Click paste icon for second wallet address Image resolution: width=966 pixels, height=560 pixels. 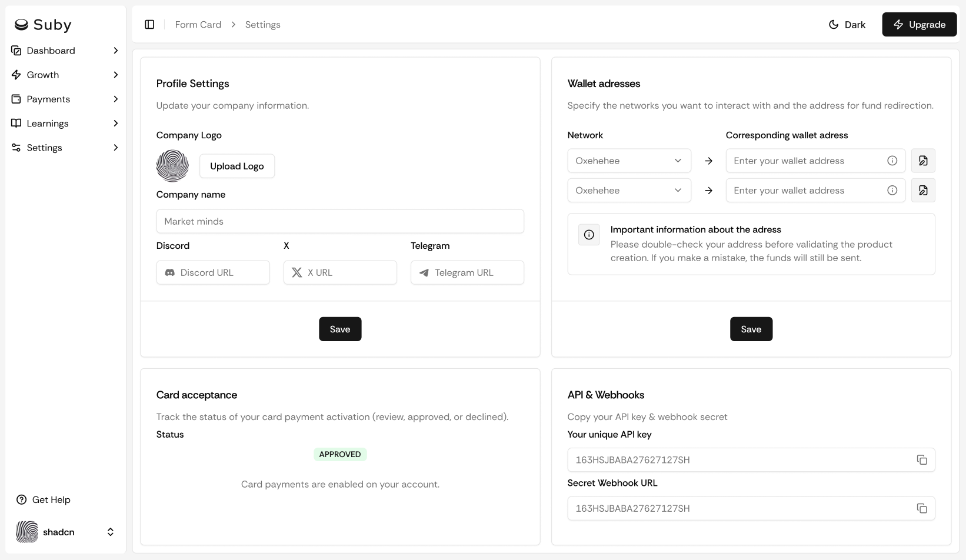(922, 191)
